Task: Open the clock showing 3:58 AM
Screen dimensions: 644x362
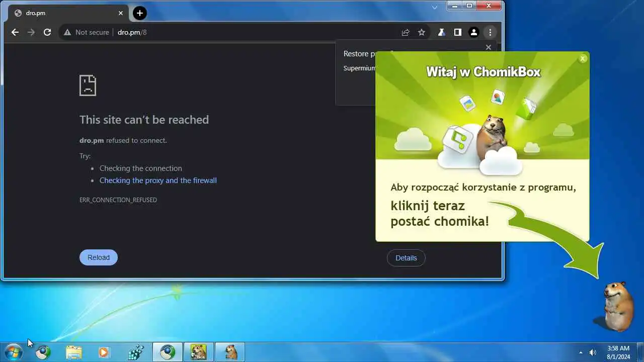Action: tap(618, 352)
